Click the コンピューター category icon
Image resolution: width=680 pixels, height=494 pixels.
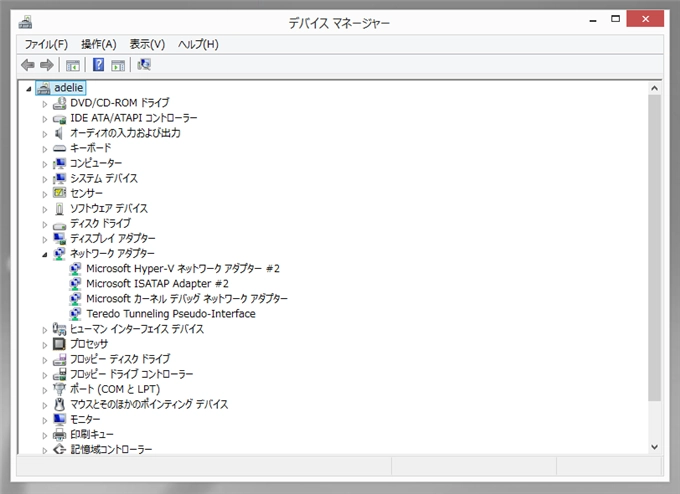point(59,164)
